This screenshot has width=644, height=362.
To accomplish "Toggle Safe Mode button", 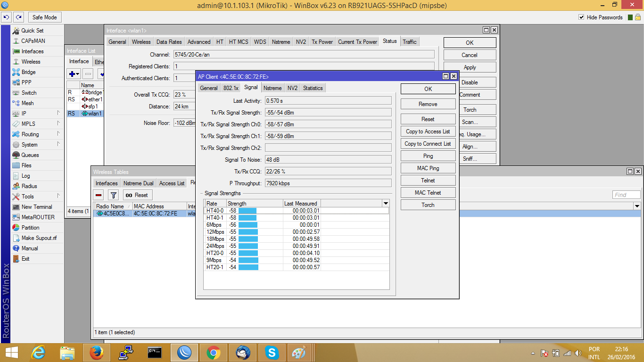I will tap(44, 17).
